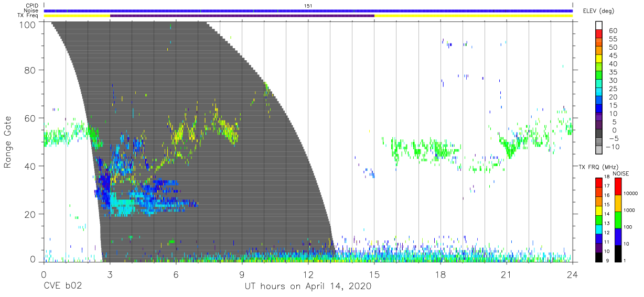Pick the green swatch in NOISE legend
This screenshot has height=297, width=644.
pos(618,219)
